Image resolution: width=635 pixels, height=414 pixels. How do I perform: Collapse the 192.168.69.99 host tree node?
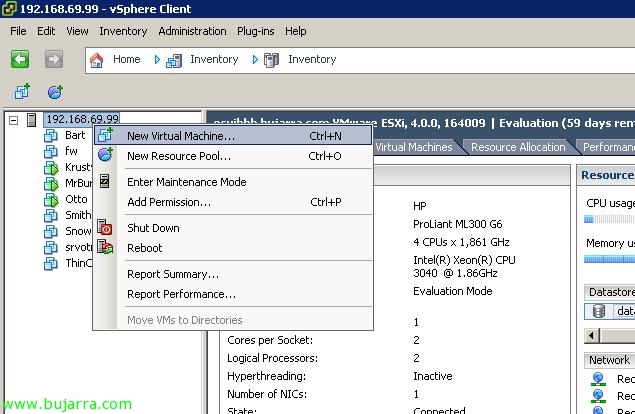(13, 120)
